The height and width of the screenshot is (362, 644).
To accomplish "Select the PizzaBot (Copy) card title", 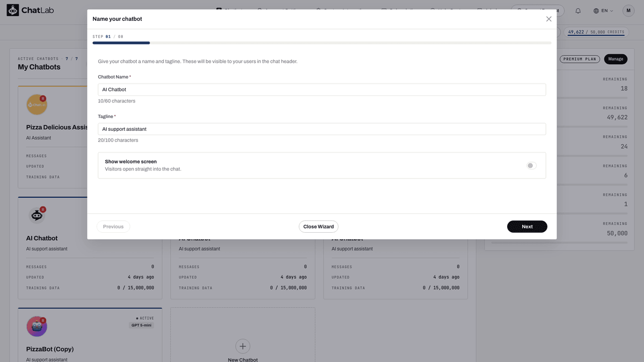I will point(50,349).
